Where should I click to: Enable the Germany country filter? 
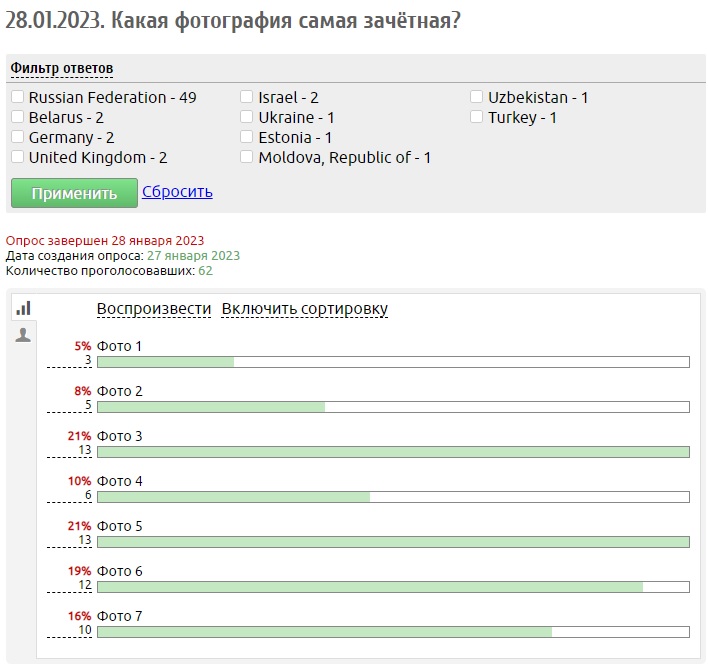click(18, 138)
